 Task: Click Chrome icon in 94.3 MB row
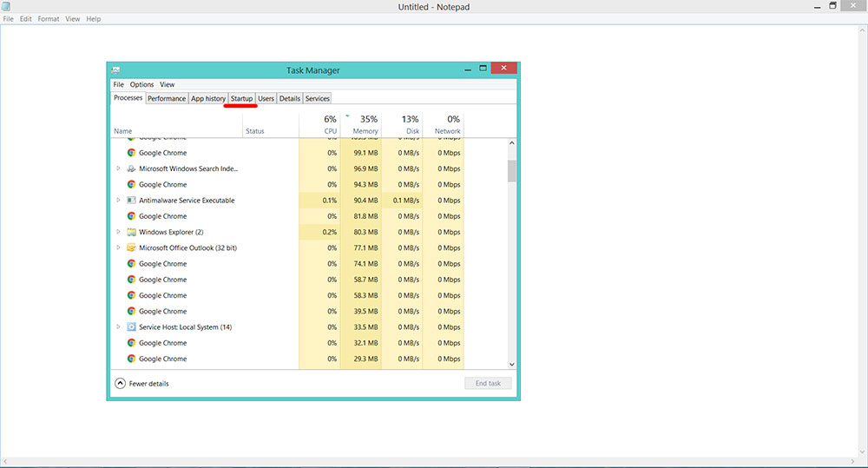click(131, 184)
